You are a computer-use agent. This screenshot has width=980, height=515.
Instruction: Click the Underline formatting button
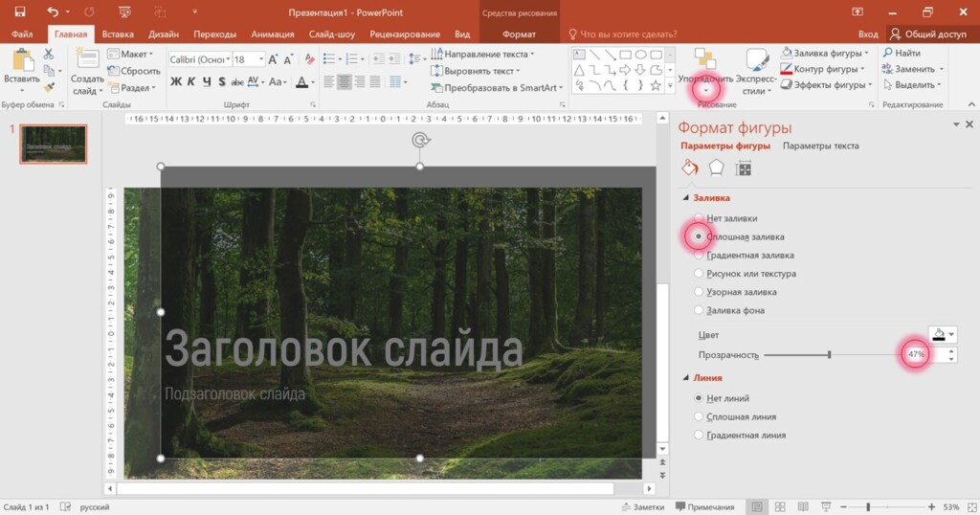[207, 82]
